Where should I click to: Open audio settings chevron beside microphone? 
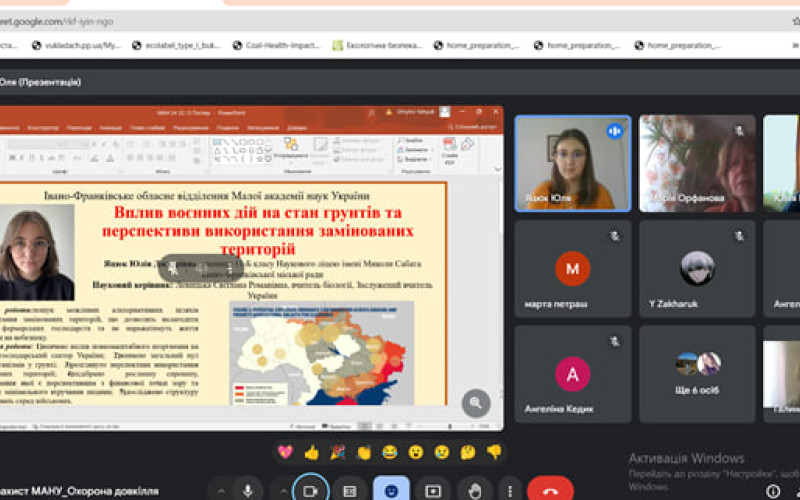[221, 491]
